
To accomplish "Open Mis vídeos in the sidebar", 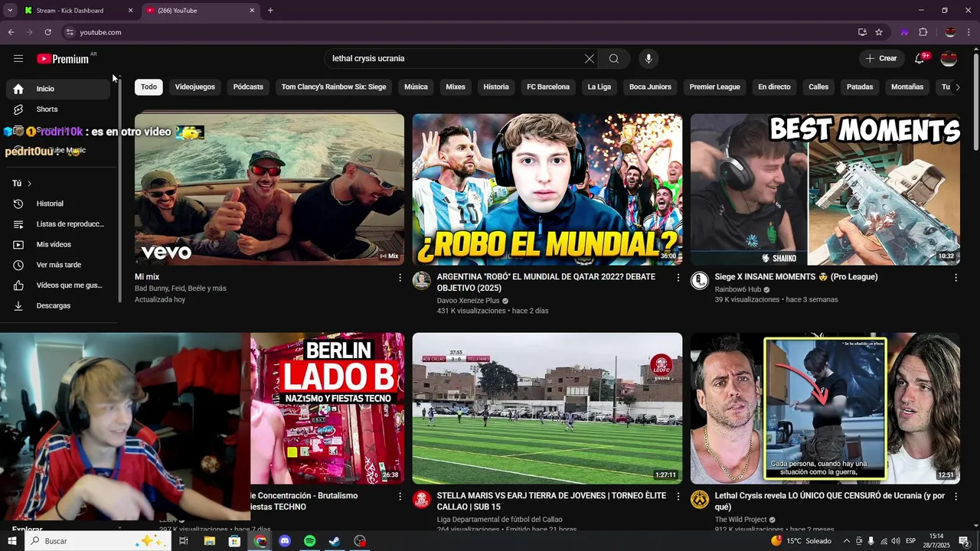I will (x=58, y=245).
